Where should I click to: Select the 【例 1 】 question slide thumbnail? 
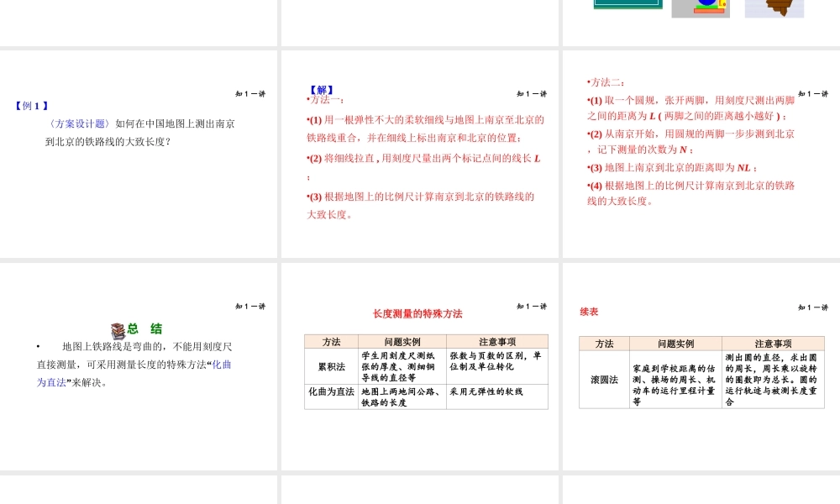coord(139,155)
